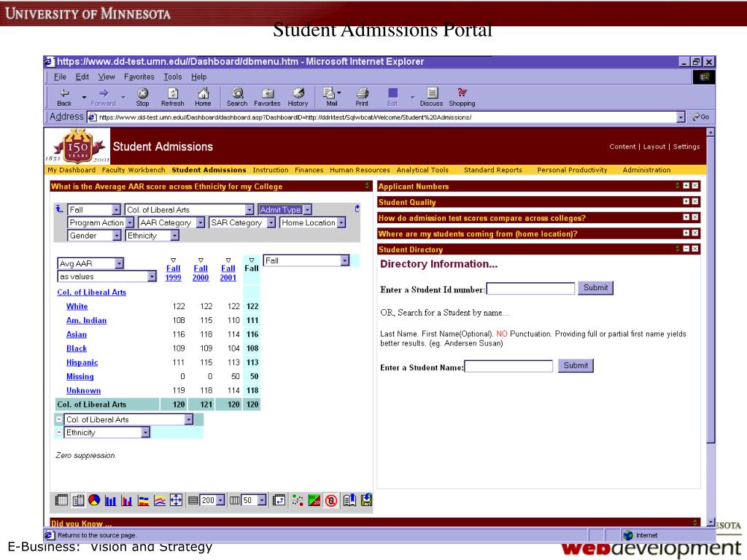Submit the Student Name search
Screen dimensions: 747x560
576,366
